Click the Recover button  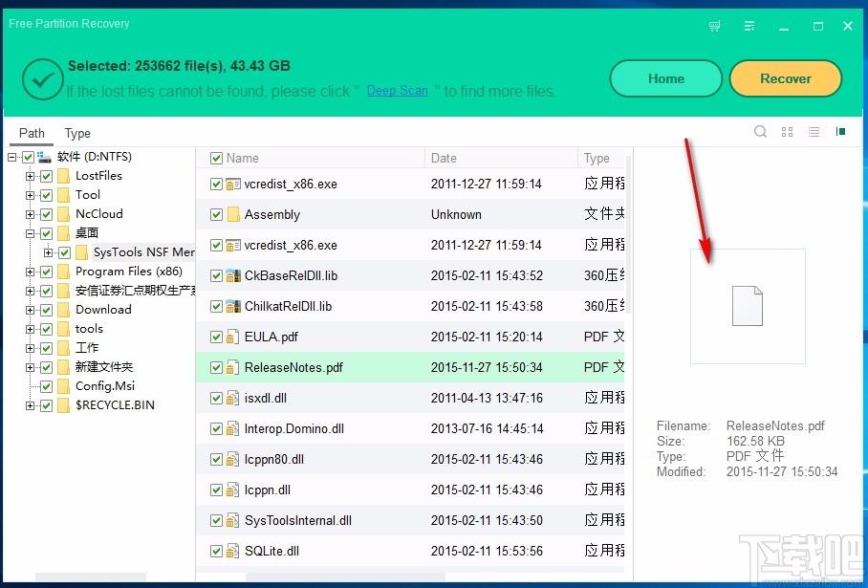(x=786, y=78)
